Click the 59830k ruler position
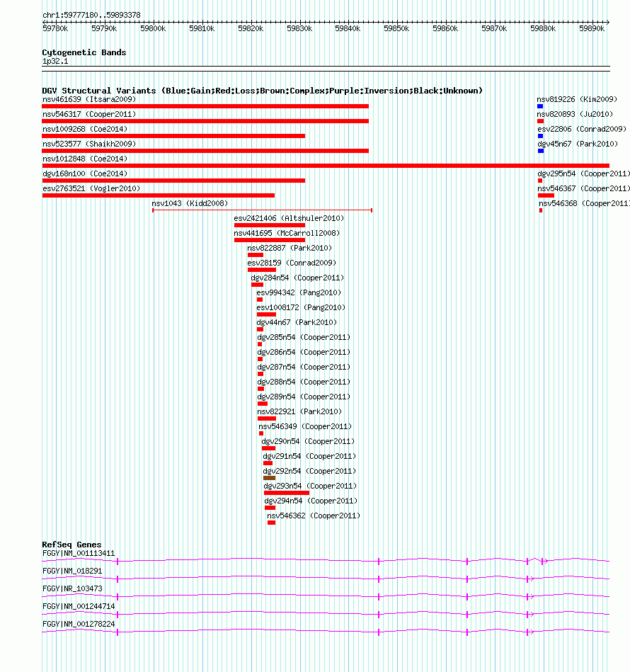630x672 pixels. tap(299, 29)
